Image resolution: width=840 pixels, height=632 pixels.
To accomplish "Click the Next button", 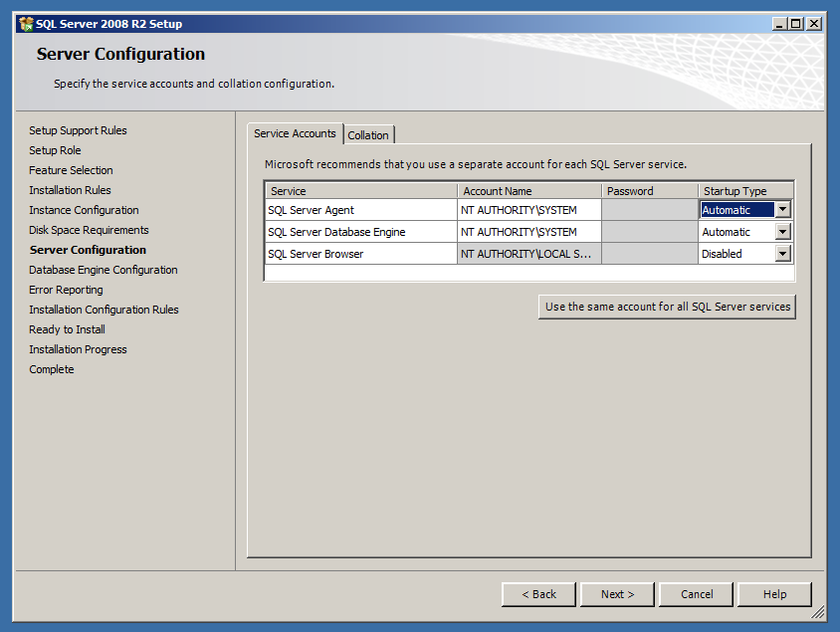I will 617,594.
